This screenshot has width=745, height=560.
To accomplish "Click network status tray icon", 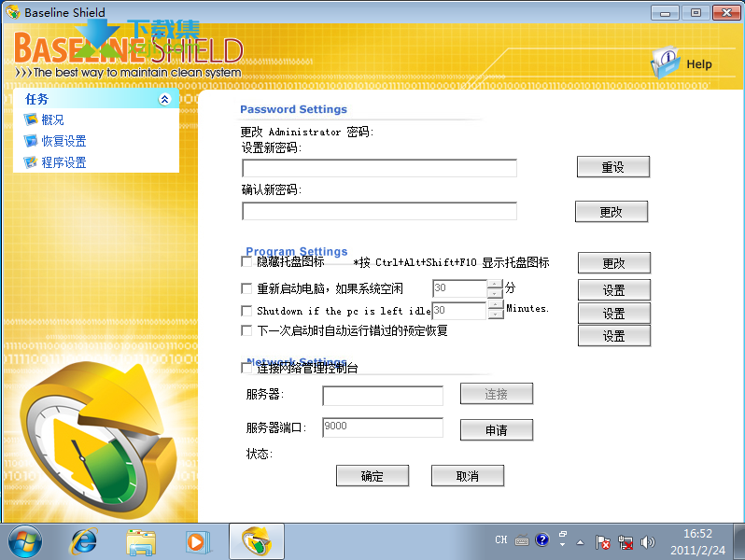I will click(626, 542).
